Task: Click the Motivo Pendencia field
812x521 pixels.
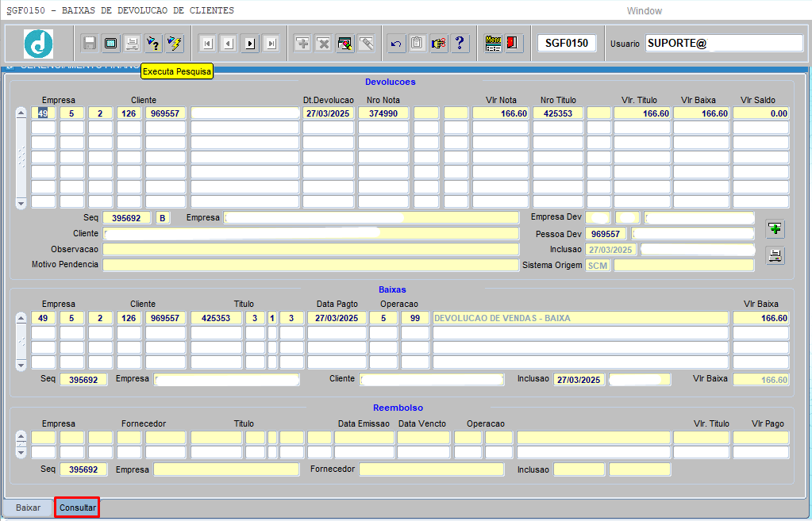Action: (310, 265)
